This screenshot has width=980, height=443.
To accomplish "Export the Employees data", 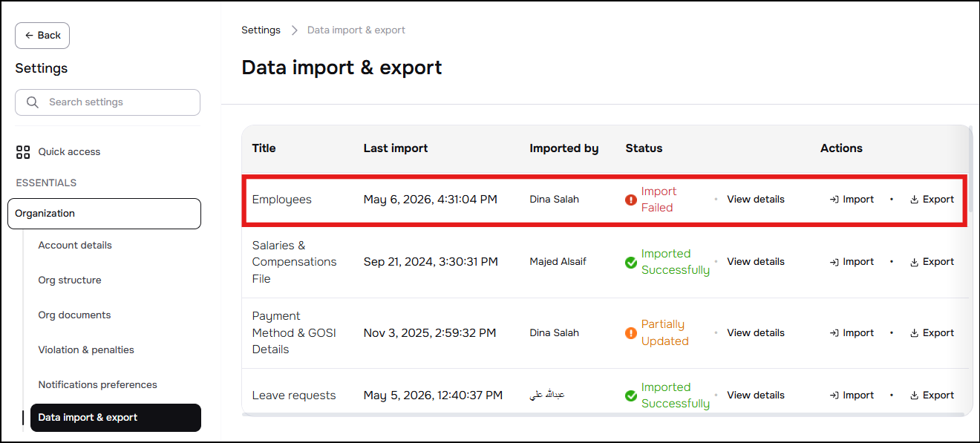I will (932, 199).
